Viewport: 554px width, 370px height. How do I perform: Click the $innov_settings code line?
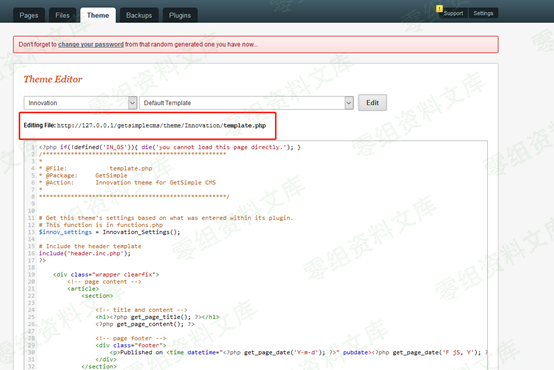coord(110,232)
